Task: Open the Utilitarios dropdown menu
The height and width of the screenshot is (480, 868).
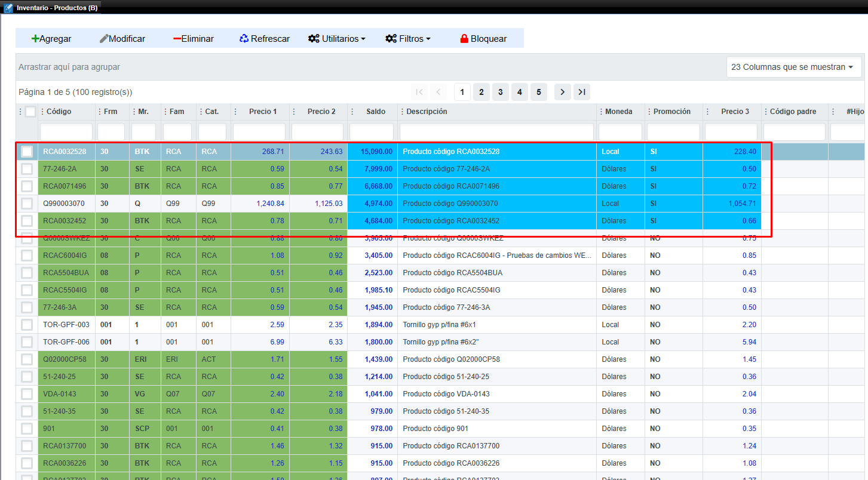Action: 337,39
